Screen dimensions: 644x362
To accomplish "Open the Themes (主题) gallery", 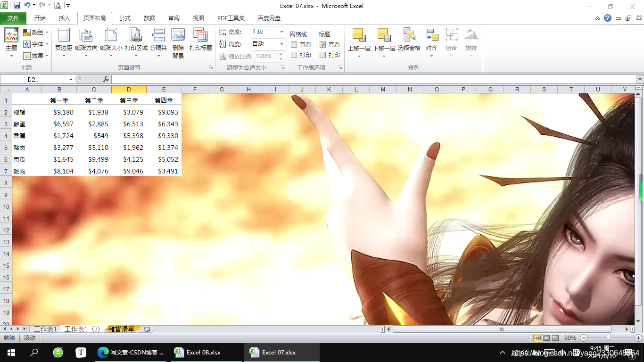I will (x=11, y=42).
